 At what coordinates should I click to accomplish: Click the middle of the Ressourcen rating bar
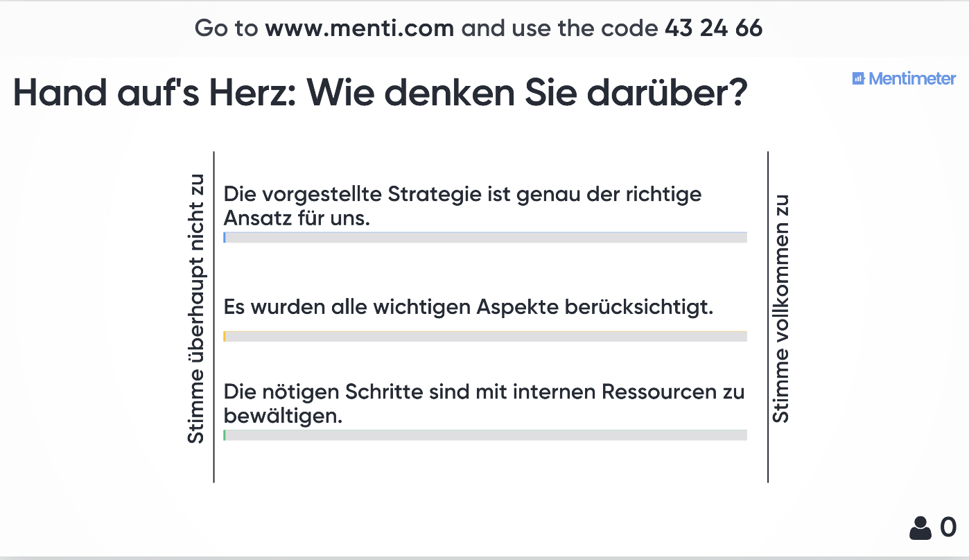485,435
